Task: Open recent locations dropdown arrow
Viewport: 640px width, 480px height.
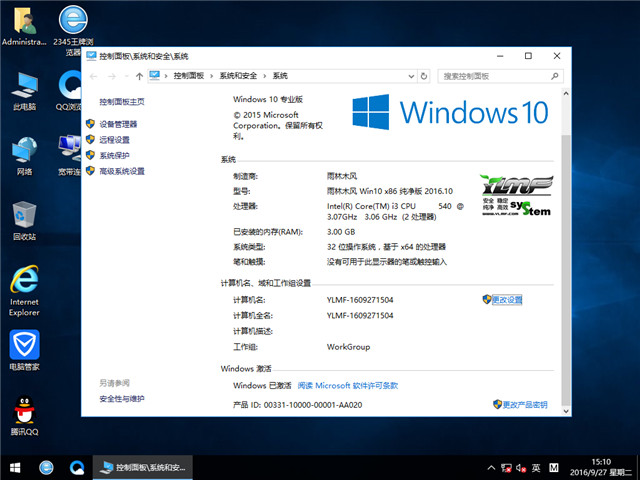Action: pyautogui.click(x=127, y=76)
